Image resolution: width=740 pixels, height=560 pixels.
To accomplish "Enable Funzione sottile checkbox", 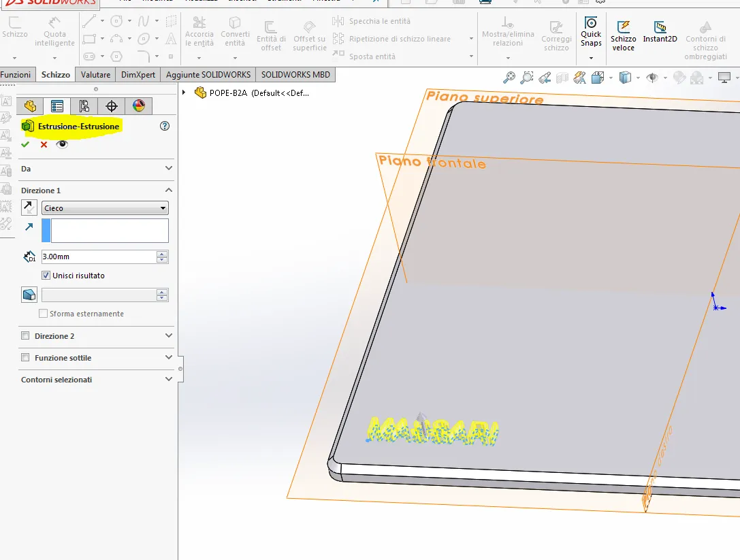I will point(25,357).
